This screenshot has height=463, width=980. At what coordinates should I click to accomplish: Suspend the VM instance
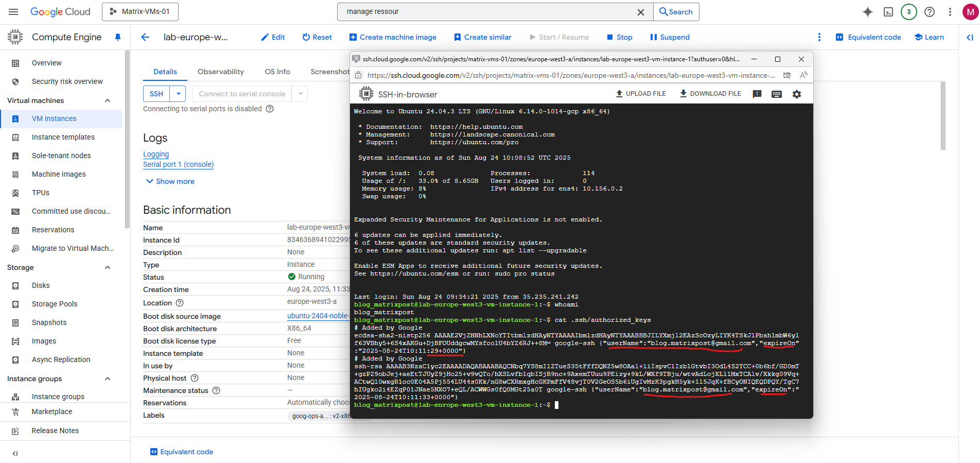point(670,37)
